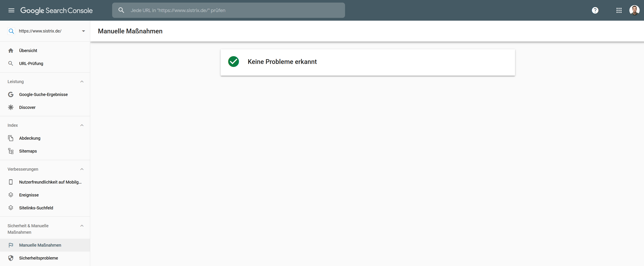Click the Sitelinks-Suchfeld layers icon
644x266 pixels.
[11, 208]
